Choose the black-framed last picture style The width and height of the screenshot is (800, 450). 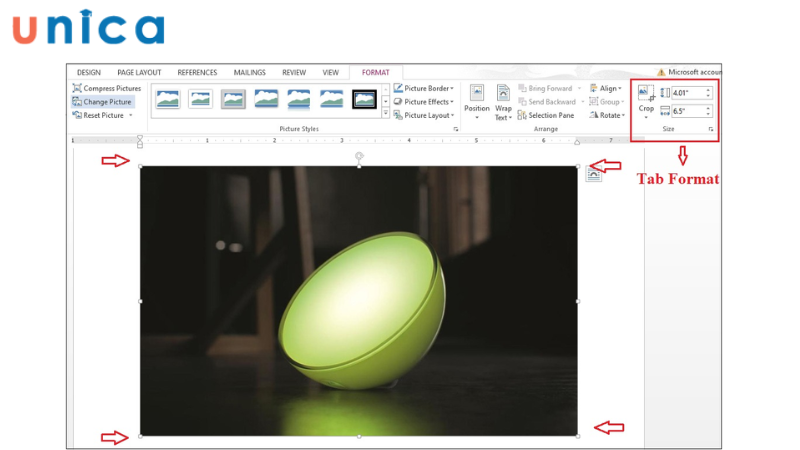tap(364, 99)
